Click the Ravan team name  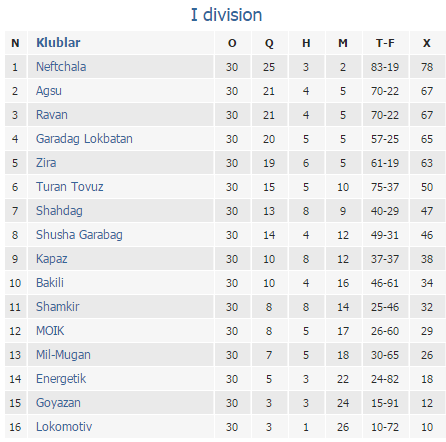(x=52, y=115)
